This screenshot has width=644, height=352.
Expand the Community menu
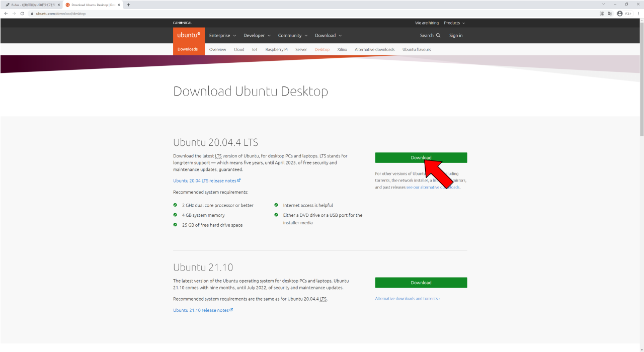pos(293,35)
